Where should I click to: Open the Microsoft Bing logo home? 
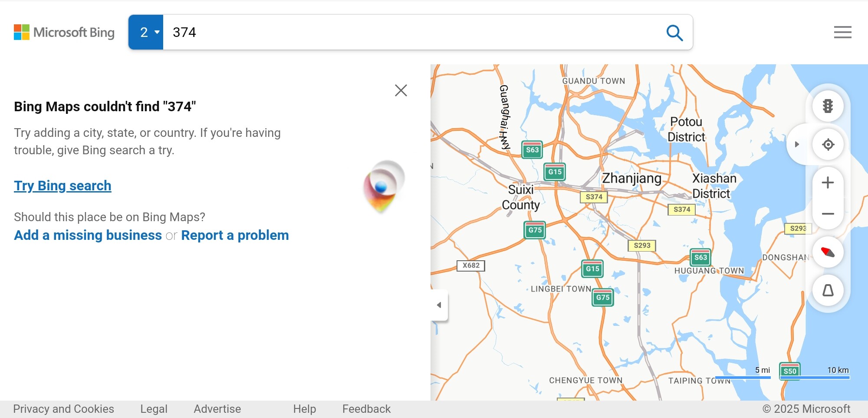tap(64, 32)
